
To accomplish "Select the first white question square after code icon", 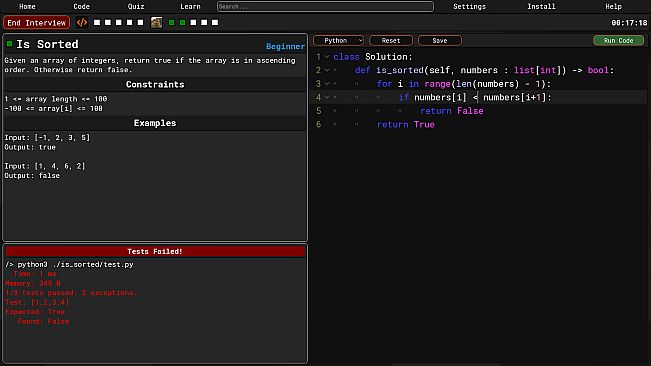I will 97,22.
